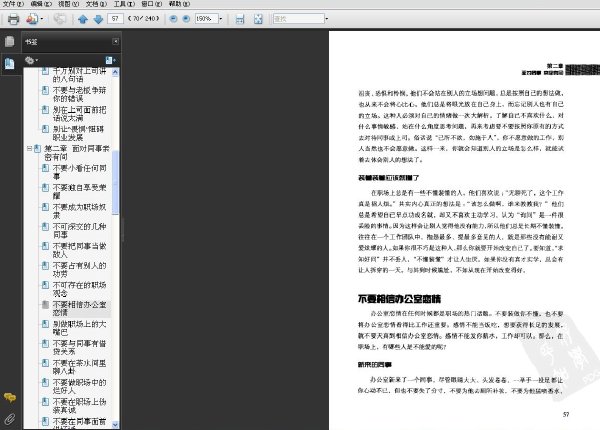Click bookmark icon beside 不可深交的几种同事
This screenshot has width=600, height=430.
pyautogui.click(x=45, y=226)
